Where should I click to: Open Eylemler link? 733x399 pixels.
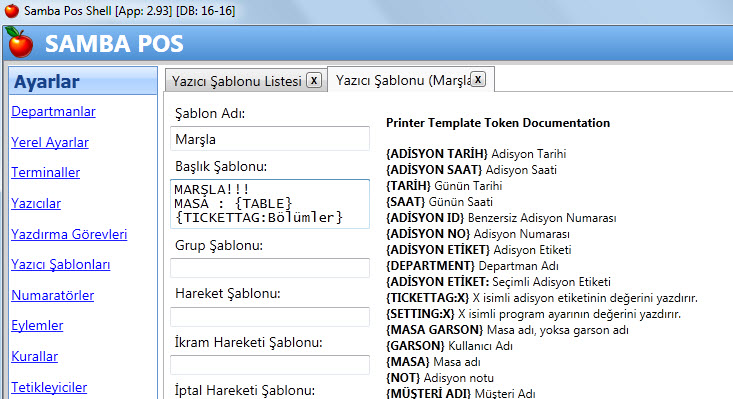(x=37, y=326)
